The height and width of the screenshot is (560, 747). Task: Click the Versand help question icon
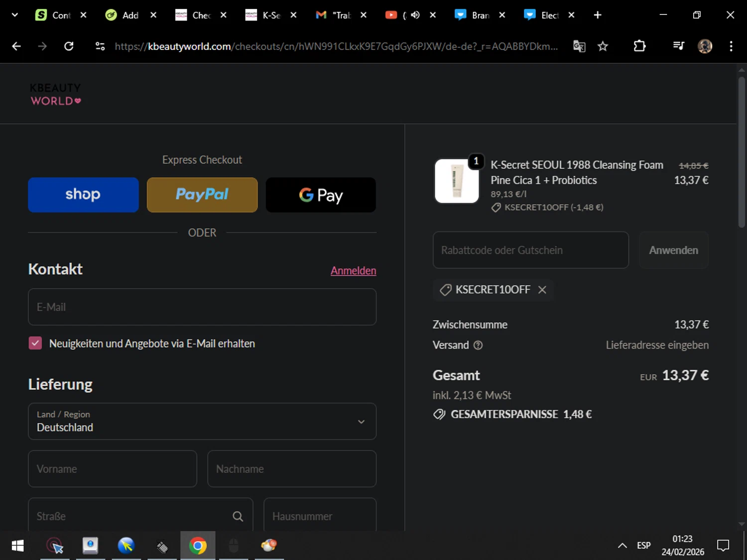point(478,345)
